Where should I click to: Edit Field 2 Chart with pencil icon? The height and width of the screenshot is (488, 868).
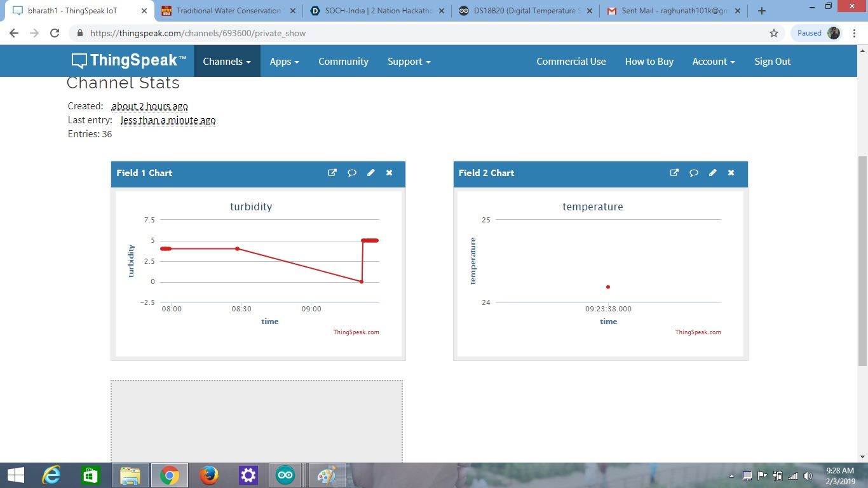point(713,173)
